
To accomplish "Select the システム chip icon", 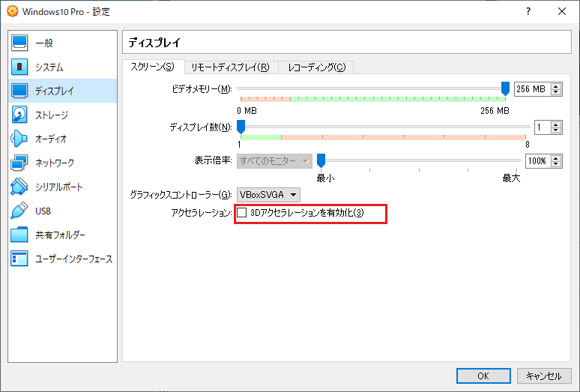I will coord(19,67).
